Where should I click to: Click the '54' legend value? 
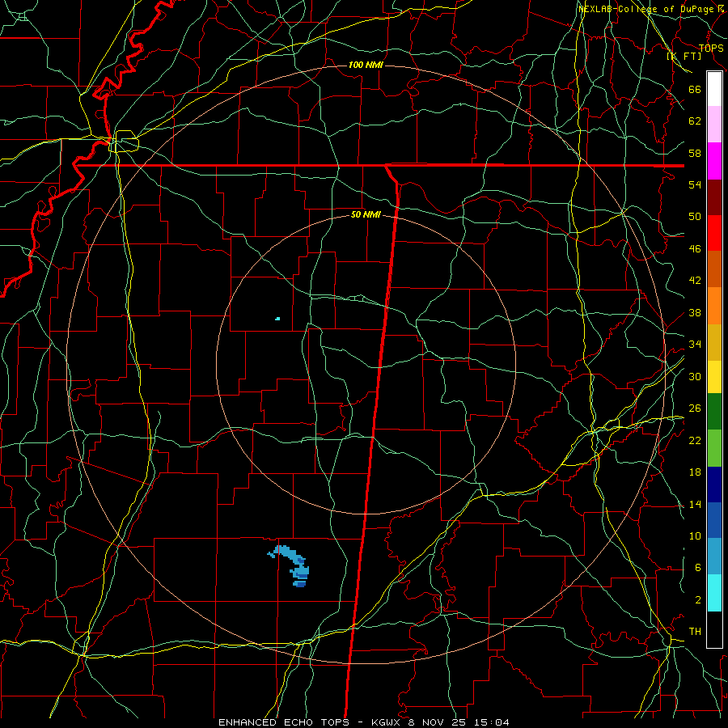[x=695, y=184]
